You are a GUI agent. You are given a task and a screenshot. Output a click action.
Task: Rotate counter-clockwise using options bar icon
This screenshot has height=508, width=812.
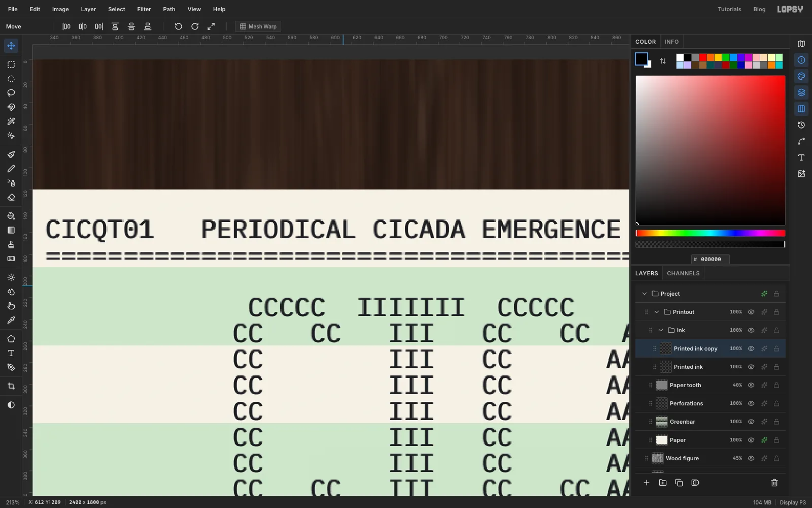pyautogui.click(x=179, y=26)
